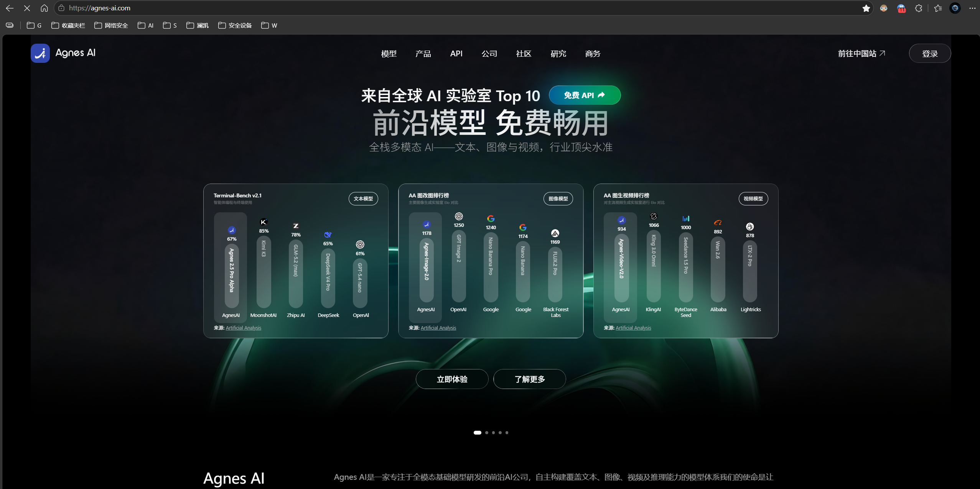
Task: Click Agnes icon above 934 score
Action: point(621,220)
